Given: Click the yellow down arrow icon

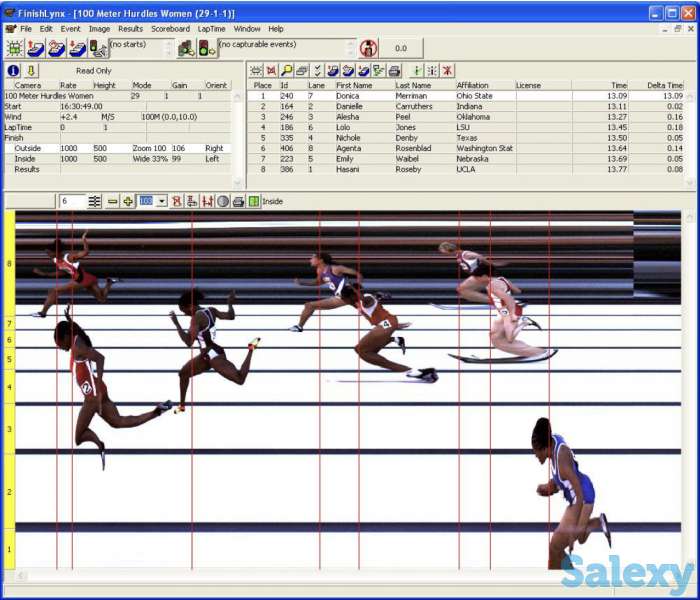Looking at the screenshot, I should click(x=32, y=71).
